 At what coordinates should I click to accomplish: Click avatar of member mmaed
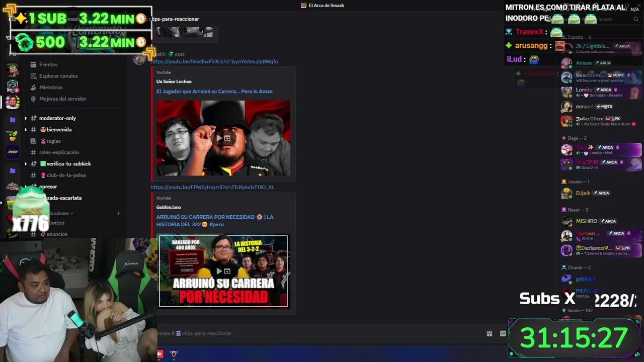tap(567, 107)
